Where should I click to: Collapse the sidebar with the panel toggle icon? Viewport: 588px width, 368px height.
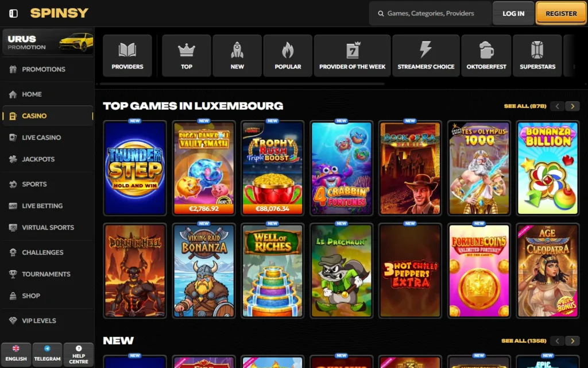click(x=14, y=14)
